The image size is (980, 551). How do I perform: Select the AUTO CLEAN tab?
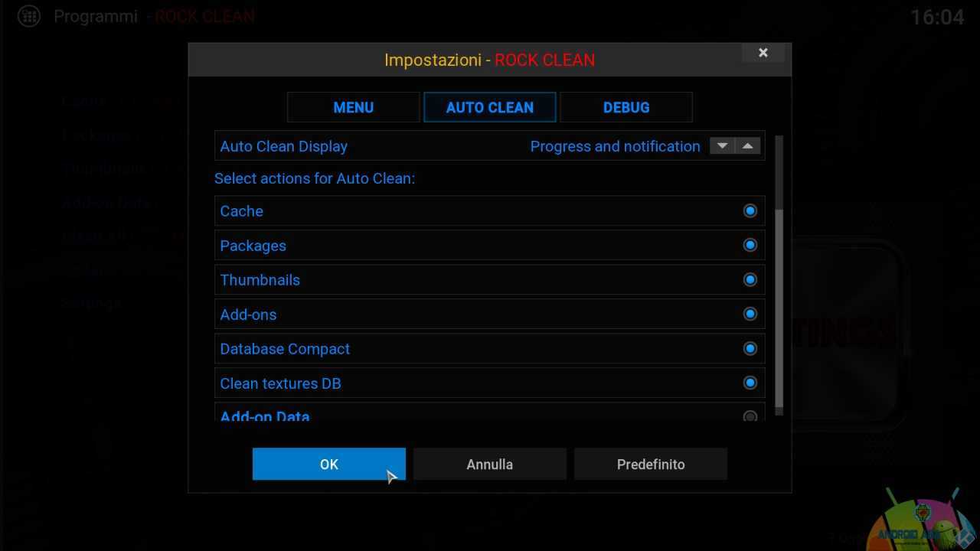click(x=490, y=107)
